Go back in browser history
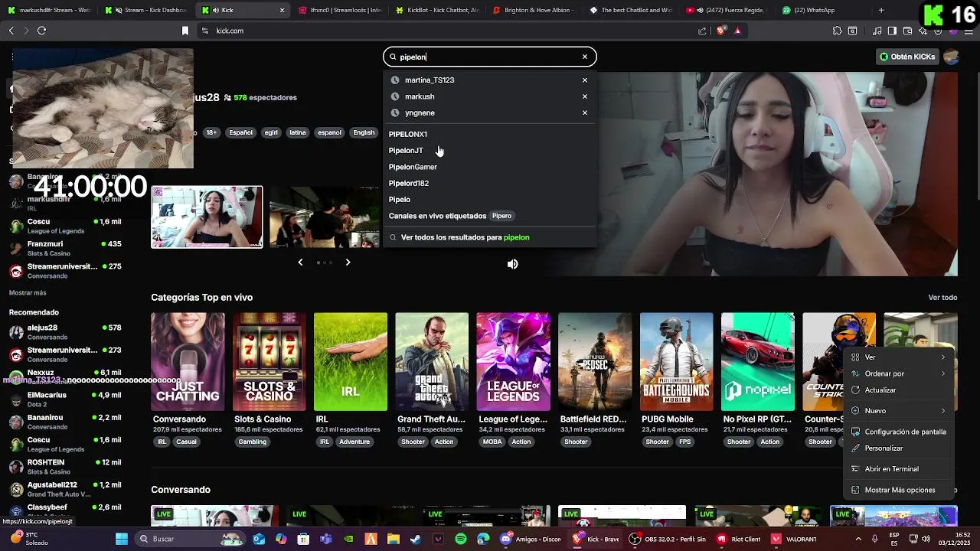Screen dimensions: 980x551 [x=11, y=31]
